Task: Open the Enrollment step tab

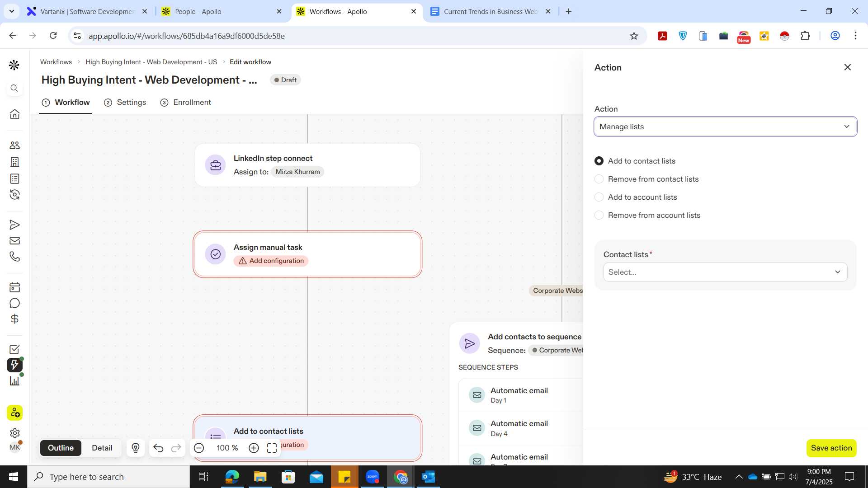Action: click(x=186, y=102)
